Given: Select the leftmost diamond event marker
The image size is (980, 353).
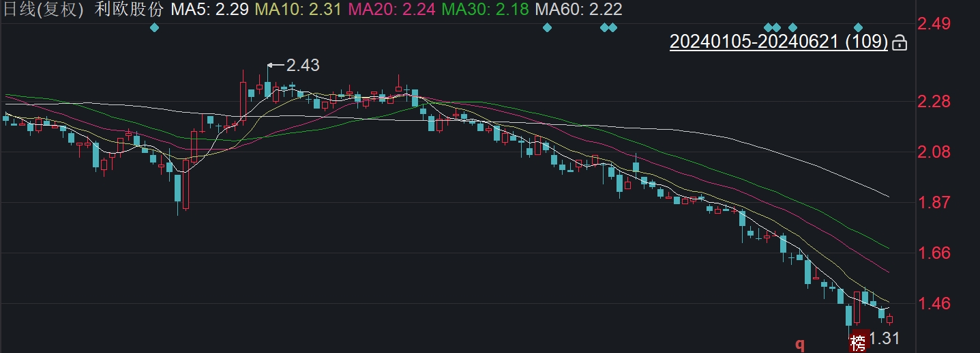Looking at the screenshot, I should 154,27.
